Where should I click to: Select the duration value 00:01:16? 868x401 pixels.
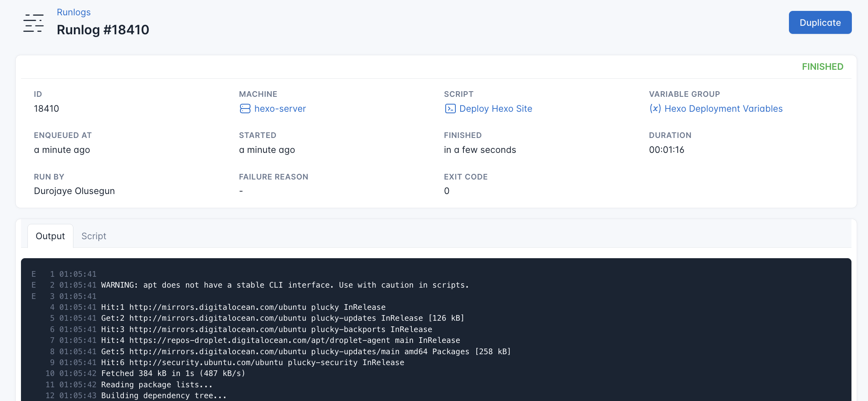pyautogui.click(x=666, y=150)
